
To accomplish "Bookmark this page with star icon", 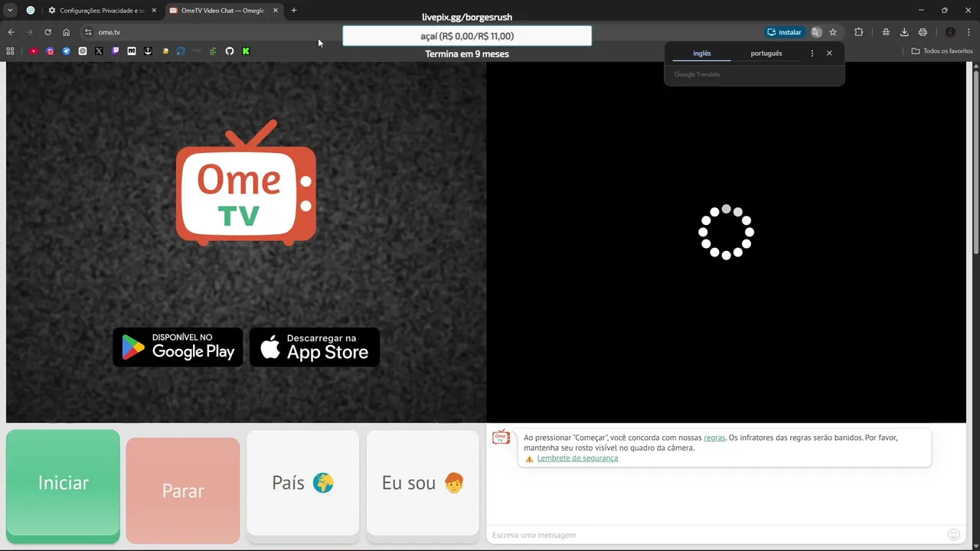I will 833,32.
